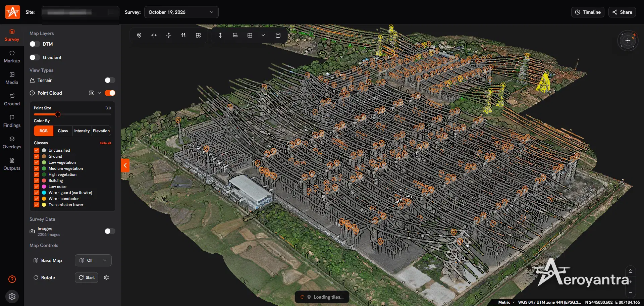Start the map rotation

[x=87, y=277]
